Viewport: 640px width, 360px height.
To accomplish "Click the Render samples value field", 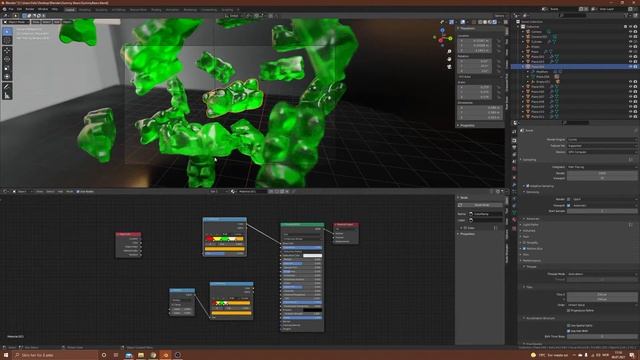I will (x=602, y=173).
